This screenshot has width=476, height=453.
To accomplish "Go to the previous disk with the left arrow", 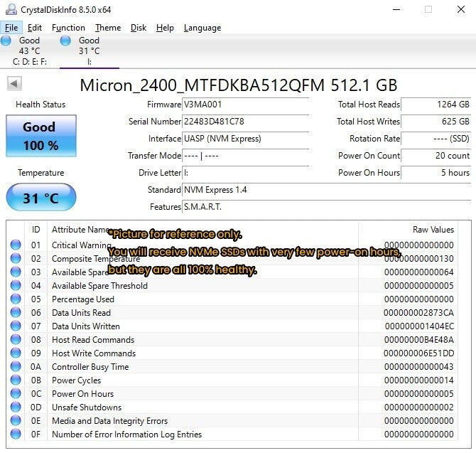I will click(14, 83).
